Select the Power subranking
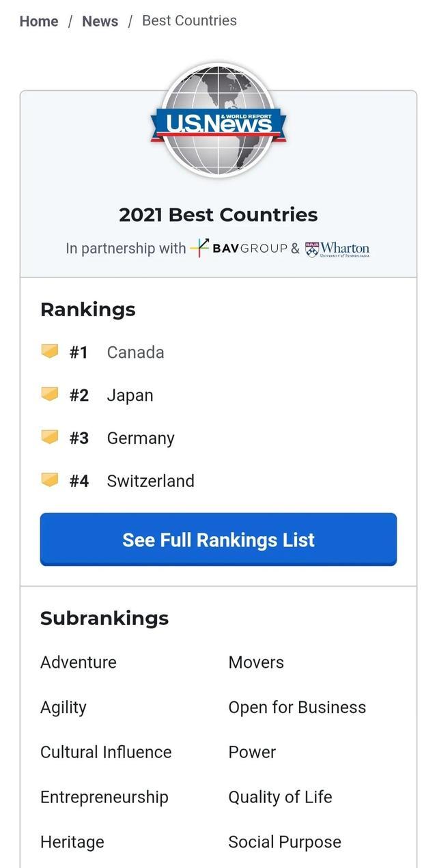The height and width of the screenshot is (868, 437). click(252, 753)
